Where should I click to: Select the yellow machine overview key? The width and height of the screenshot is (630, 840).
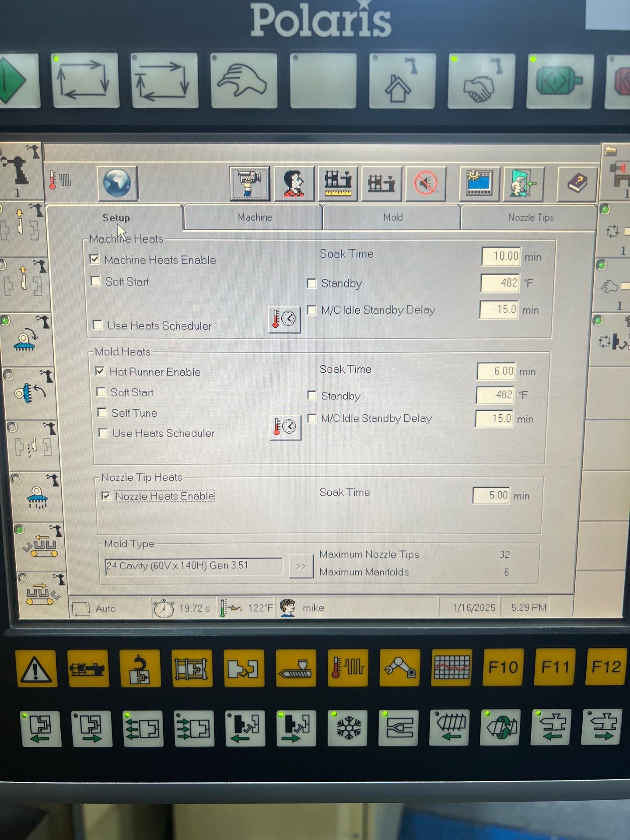87,668
